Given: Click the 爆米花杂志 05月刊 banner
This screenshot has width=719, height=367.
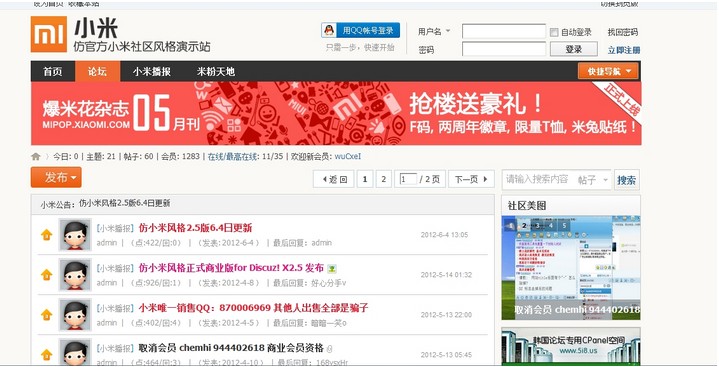Looking at the screenshot, I should tap(336, 113).
